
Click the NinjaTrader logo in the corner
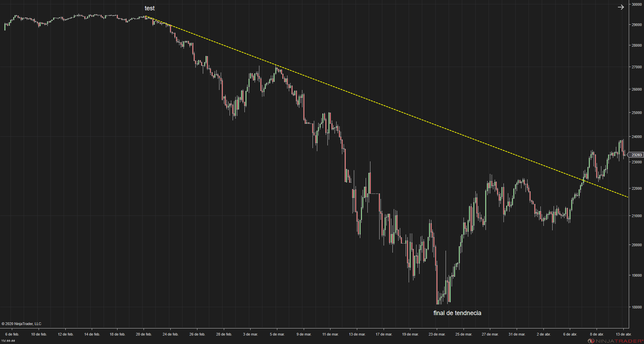pyautogui.click(x=615, y=341)
